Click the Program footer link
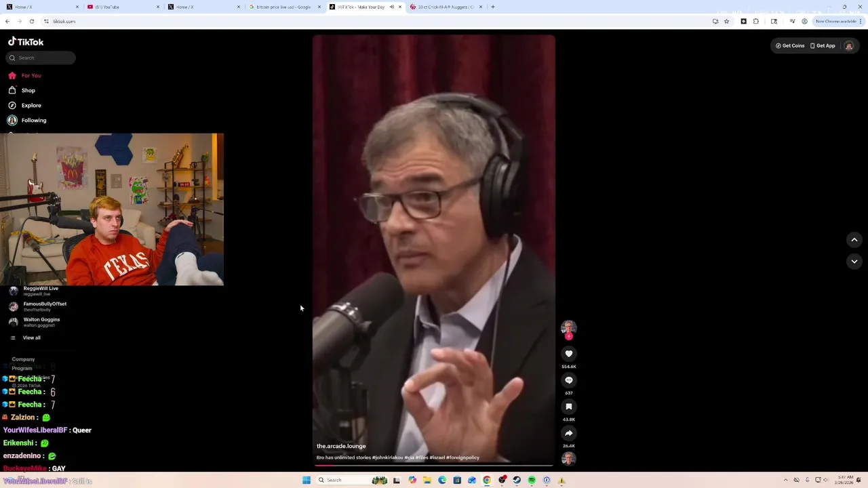868x488 pixels. (x=22, y=368)
